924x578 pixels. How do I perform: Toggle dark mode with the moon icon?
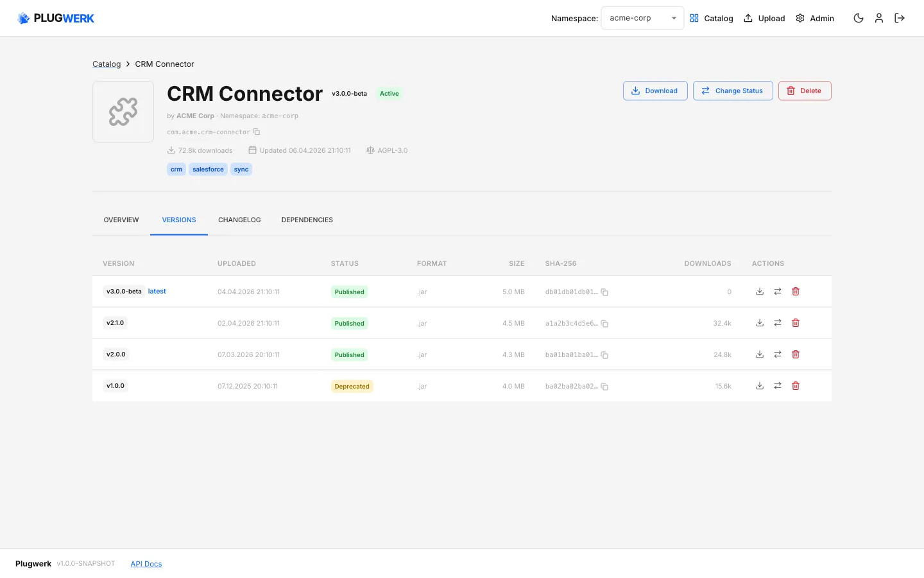(859, 18)
